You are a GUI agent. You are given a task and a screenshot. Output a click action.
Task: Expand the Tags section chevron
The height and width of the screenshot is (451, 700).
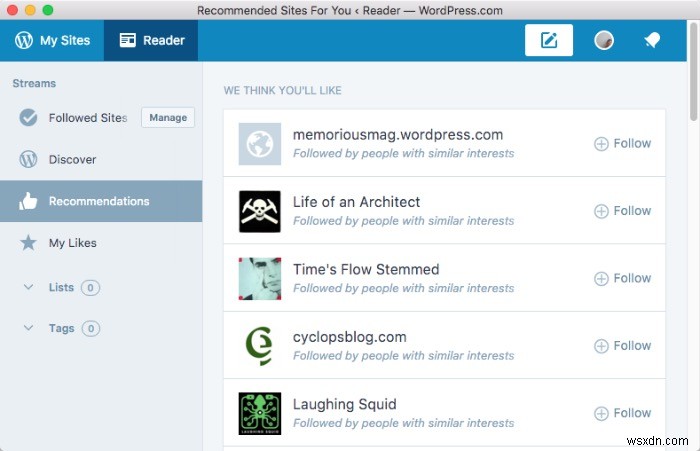pos(28,328)
